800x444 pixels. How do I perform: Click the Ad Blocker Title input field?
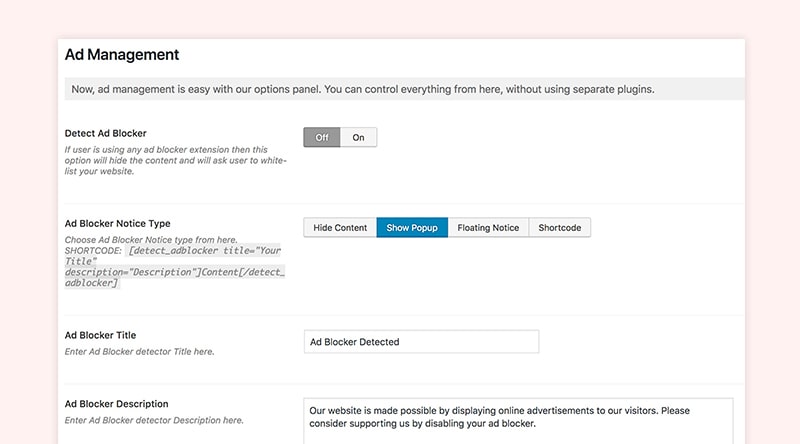[x=421, y=341]
